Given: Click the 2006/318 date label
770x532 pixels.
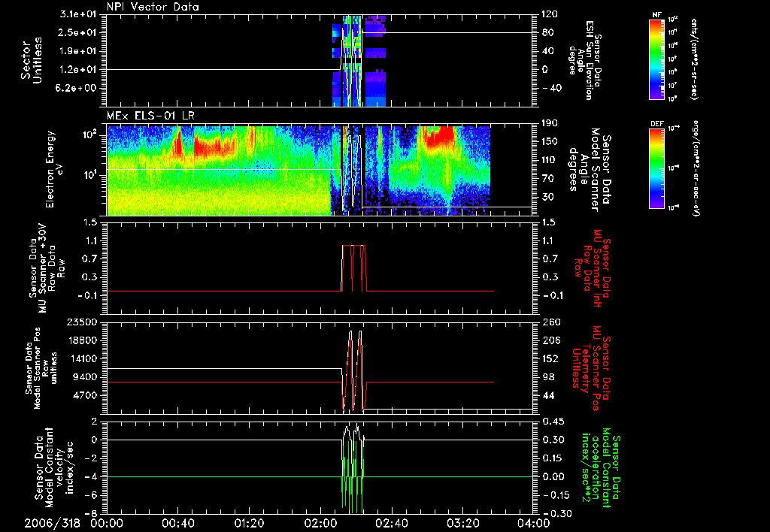Looking at the screenshot, I should click(x=52, y=524).
